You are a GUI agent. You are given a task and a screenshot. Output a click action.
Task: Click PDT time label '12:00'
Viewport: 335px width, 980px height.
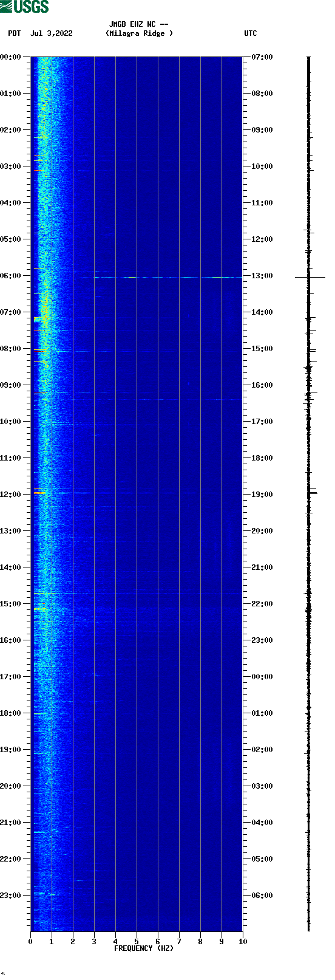click(11, 495)
